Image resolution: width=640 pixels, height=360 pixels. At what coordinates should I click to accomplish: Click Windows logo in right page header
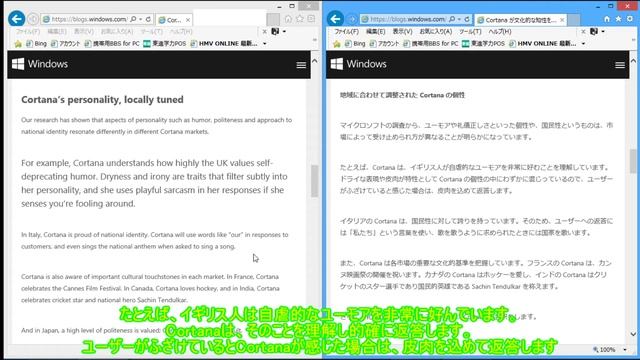tap(337, 64)
